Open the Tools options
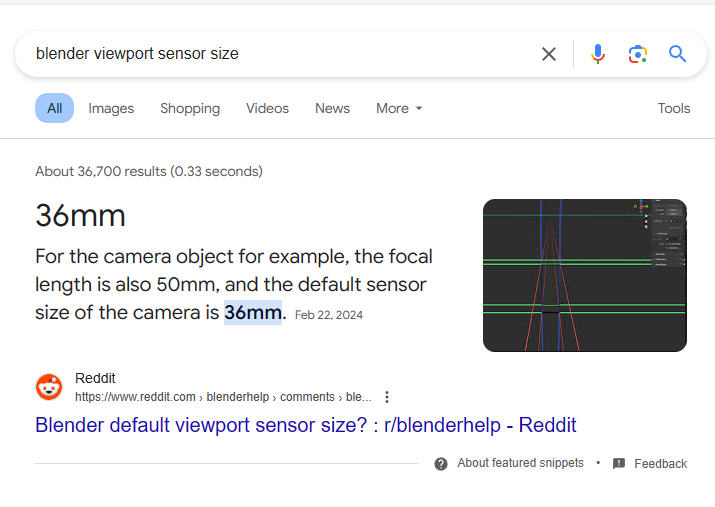 point(674,108)
